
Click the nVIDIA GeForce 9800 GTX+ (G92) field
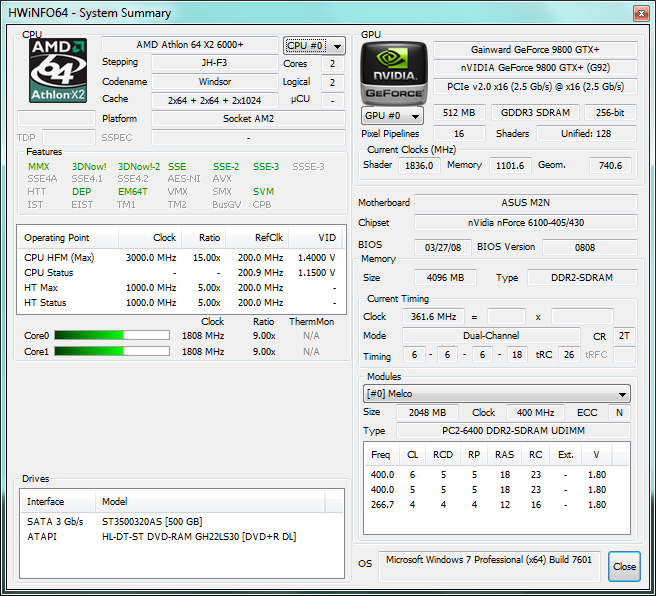click(535, 68)
